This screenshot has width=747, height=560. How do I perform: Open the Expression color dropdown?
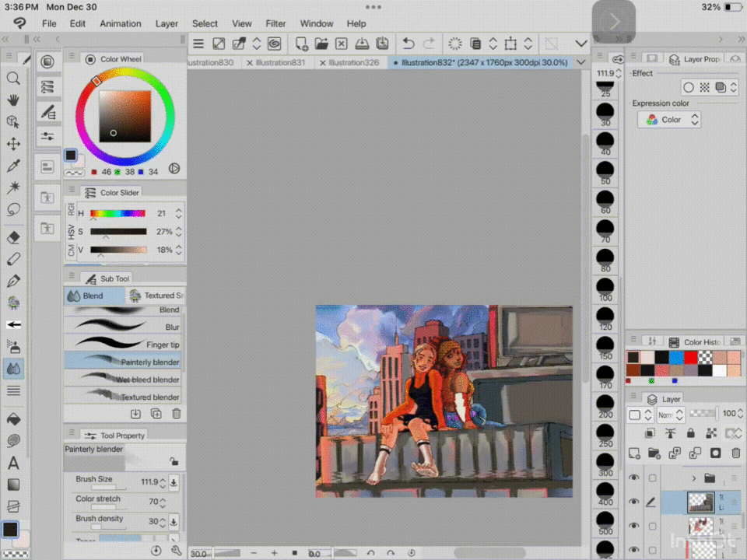tap(669, 120)
